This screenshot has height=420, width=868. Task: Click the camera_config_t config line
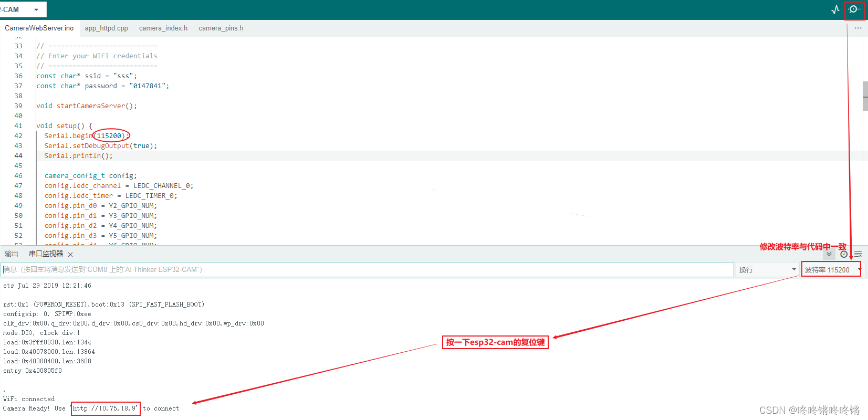tap(91, 176)
